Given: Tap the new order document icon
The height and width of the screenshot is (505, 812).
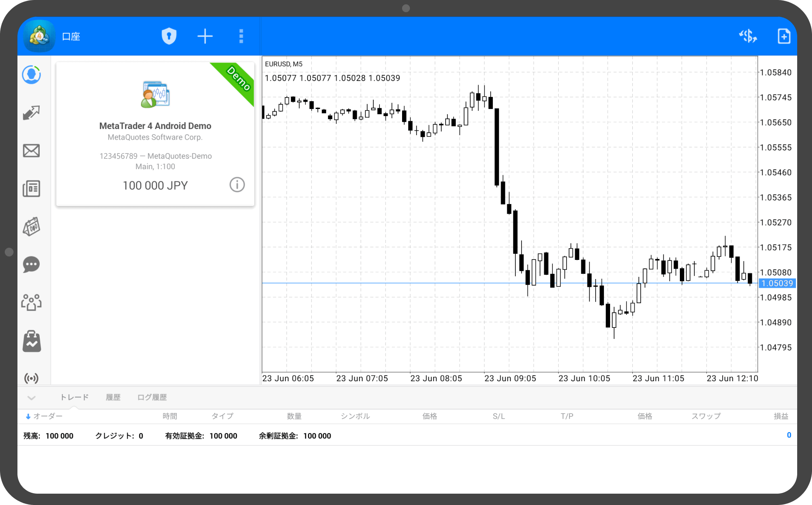Looking at the screenshot, I should (x=784, y=36).
